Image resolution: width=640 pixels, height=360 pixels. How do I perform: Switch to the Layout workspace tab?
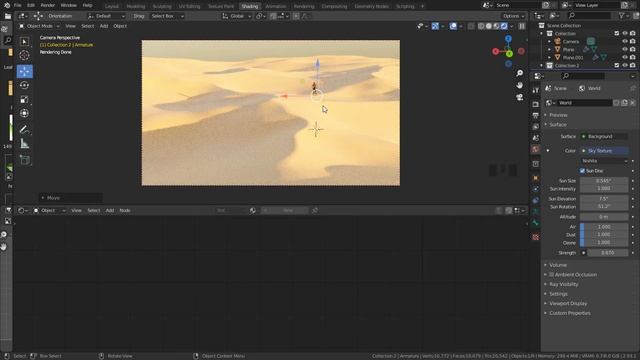coord(111,6)
